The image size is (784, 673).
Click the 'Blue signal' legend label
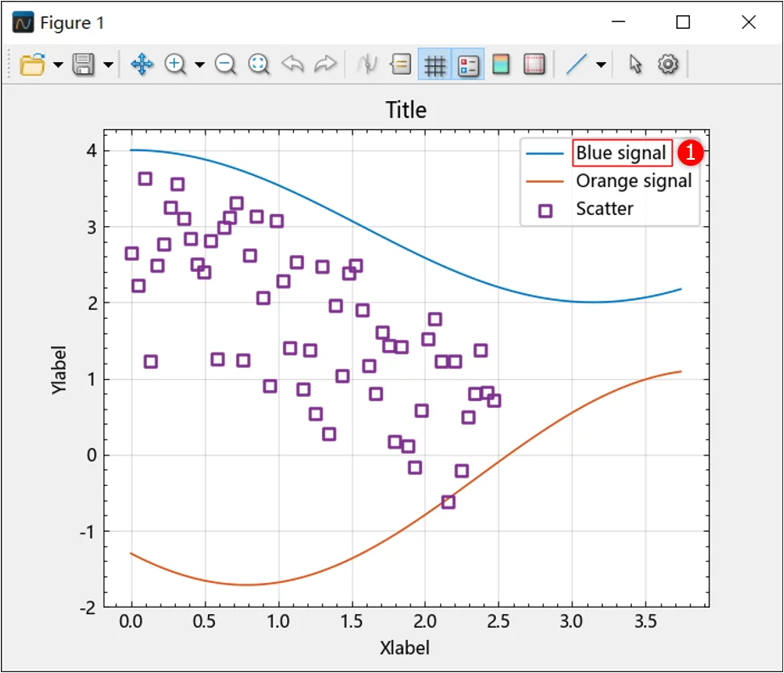pyautogui.click(x=621, y=153)
